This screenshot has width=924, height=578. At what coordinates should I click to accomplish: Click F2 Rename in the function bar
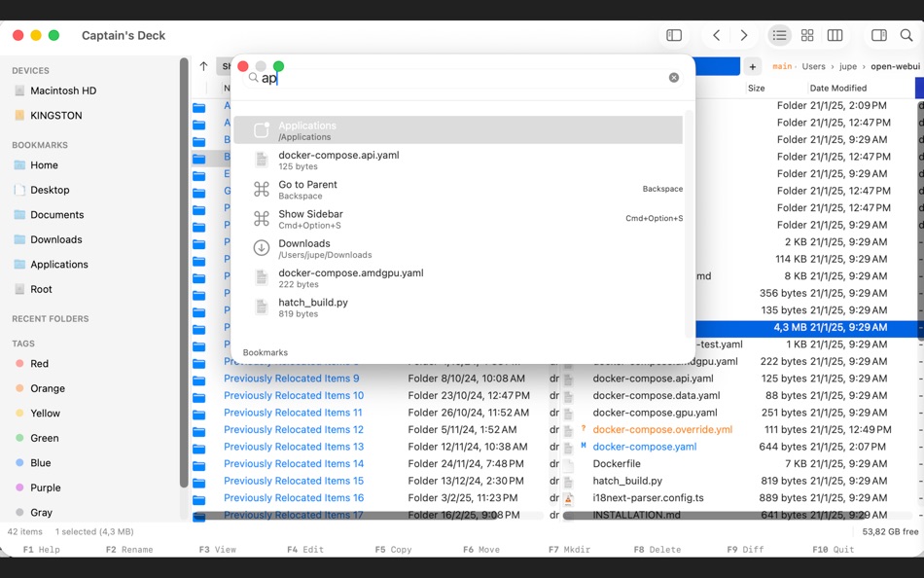[129, 550]
